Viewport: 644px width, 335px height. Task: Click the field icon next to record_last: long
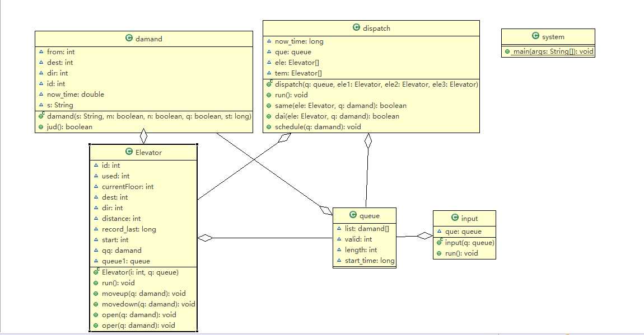(96, 229)
